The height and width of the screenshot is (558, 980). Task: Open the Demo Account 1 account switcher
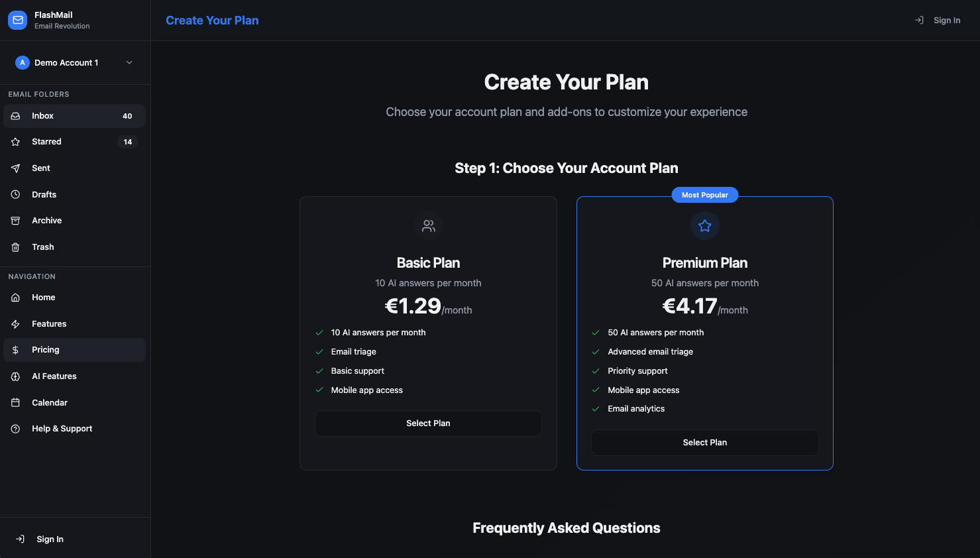pos(66,62)
